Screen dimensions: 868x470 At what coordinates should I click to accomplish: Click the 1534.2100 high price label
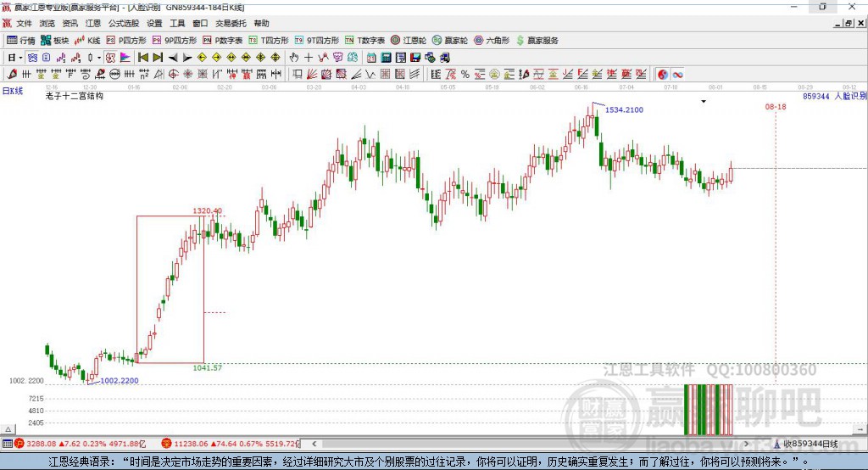624,109
